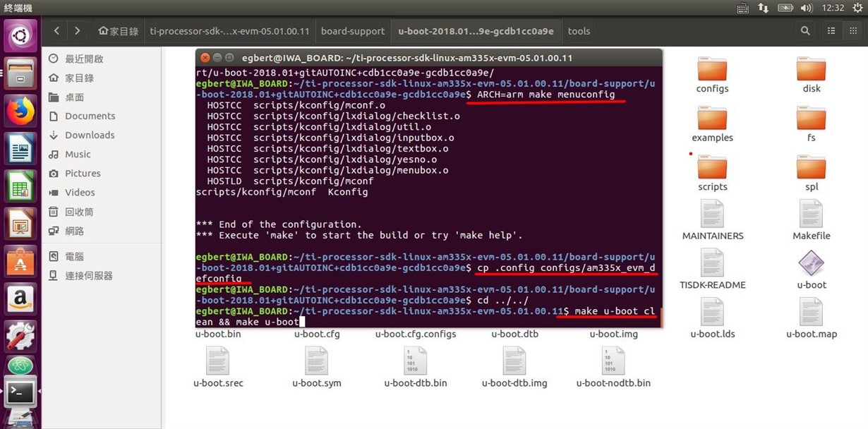The width and height of the screenshot is (868, 429).
Task: Open sound volume indicator
Action: [807, 8]
